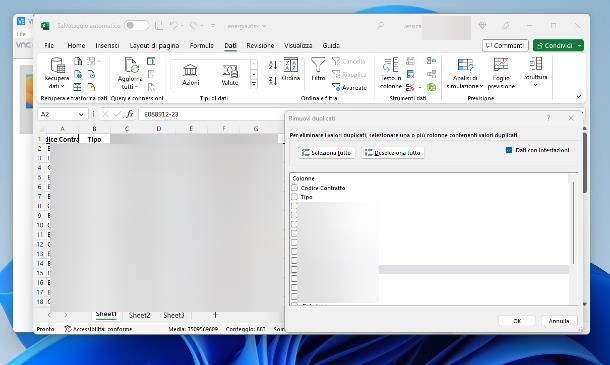Viewport: 610px width, 365px height.
Task: Click the From Web icon
Action: pos(78,74)
